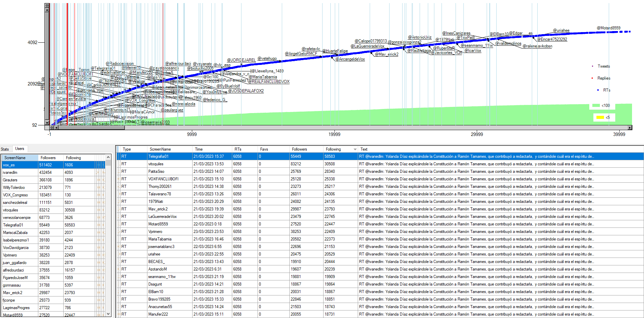Viewport: 644px width, 318px height.
Task: Click the @ArcangeldeVox label on chart
Action: coord(350,59)
